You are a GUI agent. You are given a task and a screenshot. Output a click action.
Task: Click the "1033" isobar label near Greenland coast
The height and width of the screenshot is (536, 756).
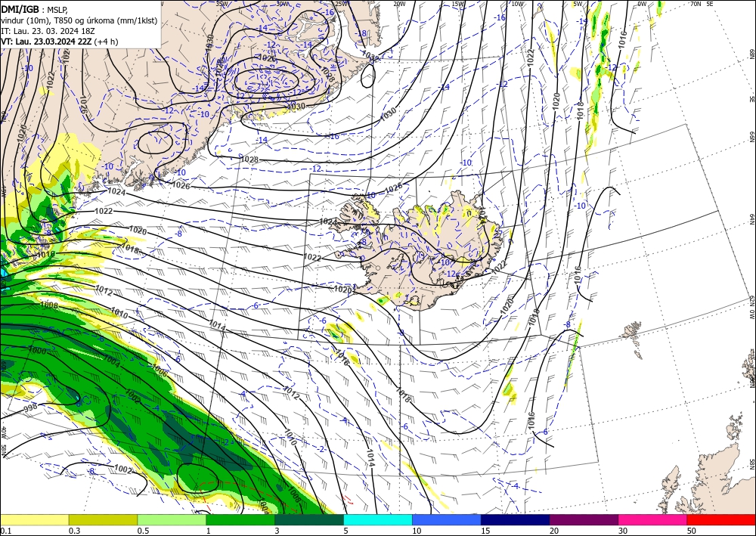coord(369,57)
